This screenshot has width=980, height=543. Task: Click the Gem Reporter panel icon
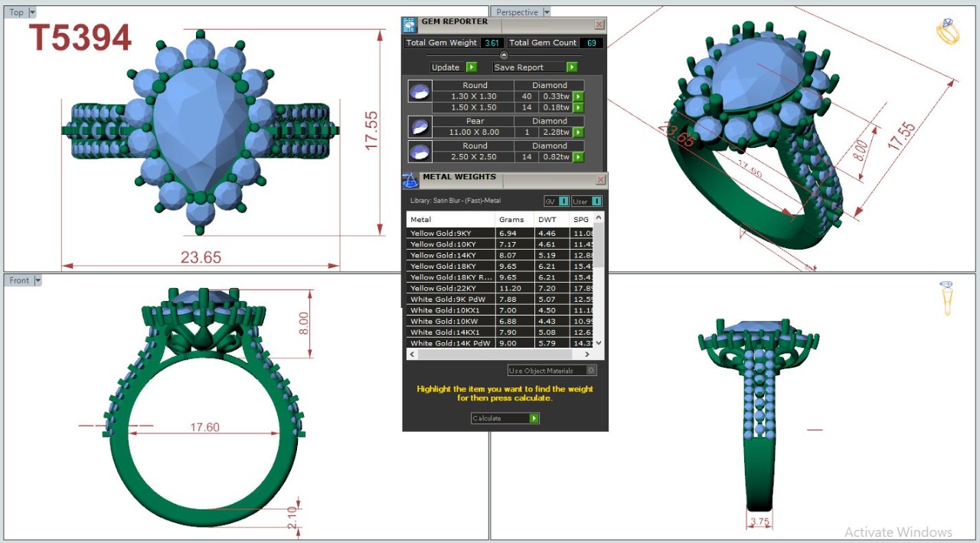[410, 25]
